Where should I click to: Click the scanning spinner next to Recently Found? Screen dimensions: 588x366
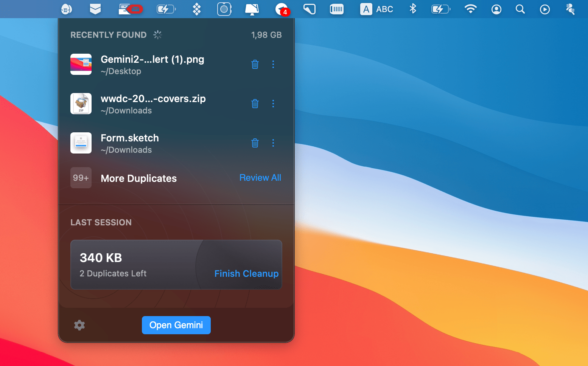tap(157, 35)
